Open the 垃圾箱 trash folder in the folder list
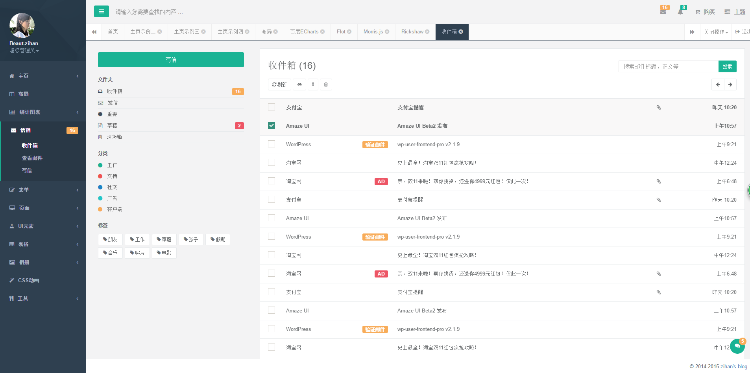This screenshot has width=750, height=373. click(171, 137)
